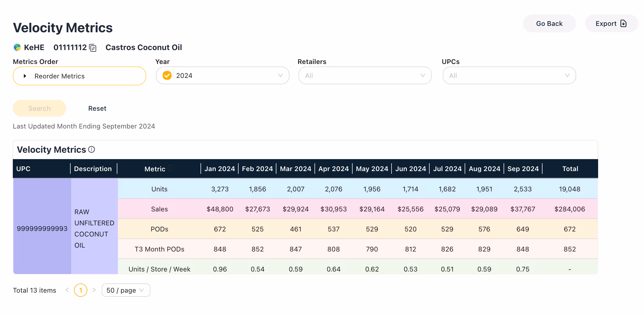The image size is (644, 316).
Task: Click the Sep 2024 column header
Action: tap(523, 169)
